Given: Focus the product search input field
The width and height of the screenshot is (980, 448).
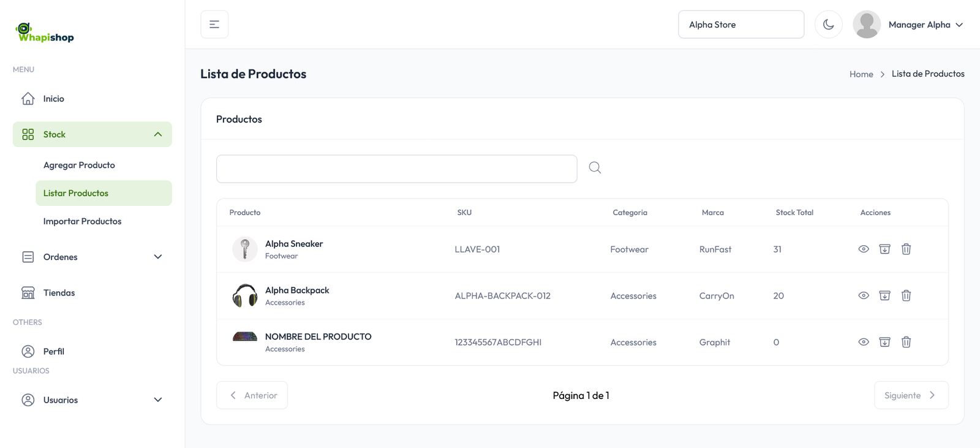Looking at the screenshot, I should click(x=396, y=169).
